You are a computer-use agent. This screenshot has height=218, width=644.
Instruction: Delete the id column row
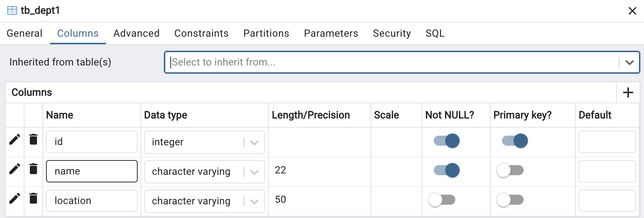click(x=33, y=139)
